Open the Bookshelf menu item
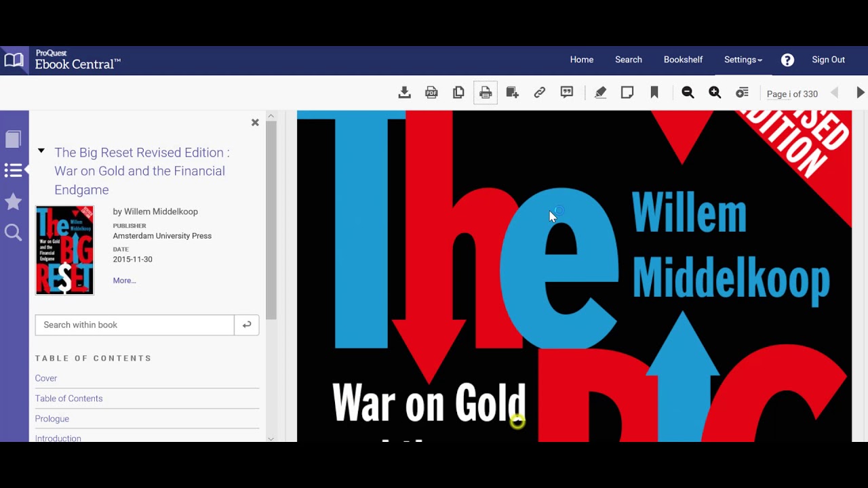Image resolution: width=868 pixels, height=488 pixels. 683,60
